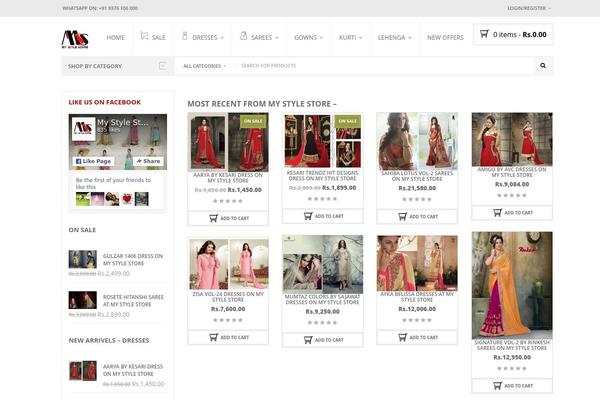The image size is (600, 400).
Task: Add Aarya by Kesari to cart
Action: pyautogui.click(x=228, y=218)
